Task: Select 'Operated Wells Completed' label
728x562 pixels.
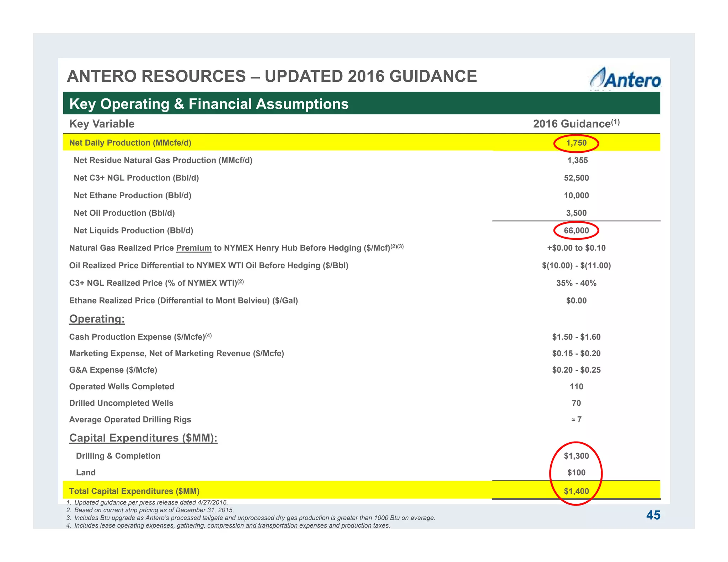Action: [122, 387]
